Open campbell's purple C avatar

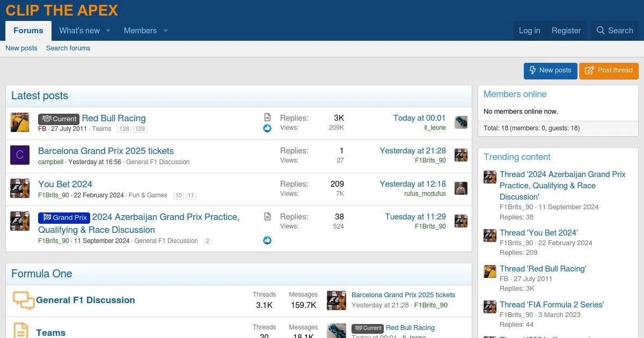[20, 155]
